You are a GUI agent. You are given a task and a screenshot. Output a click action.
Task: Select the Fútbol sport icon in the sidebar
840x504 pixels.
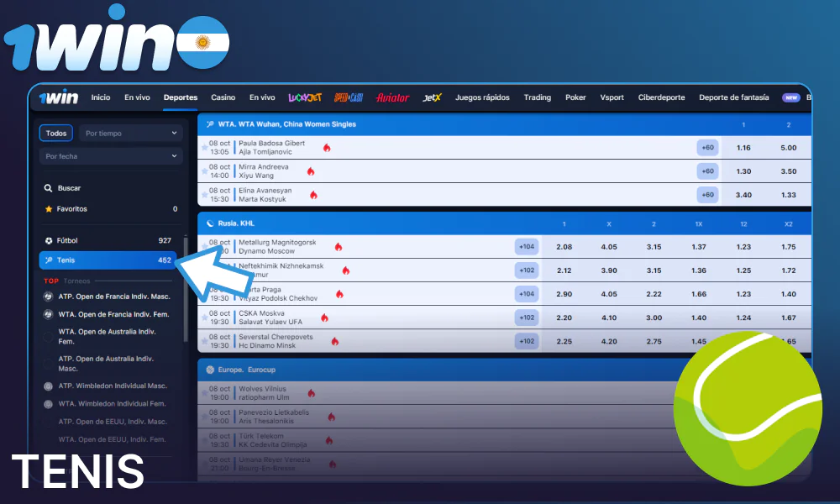[47, 240]
